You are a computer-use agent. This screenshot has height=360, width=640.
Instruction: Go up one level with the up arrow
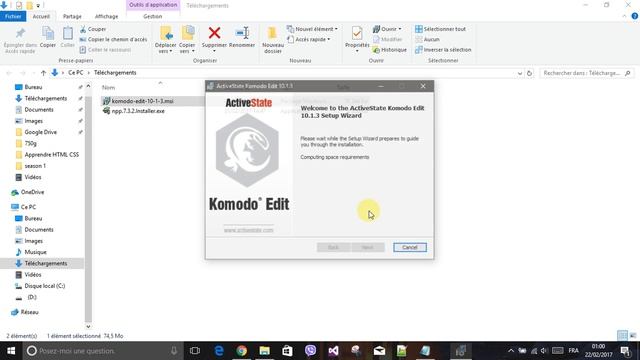(43, 73)
